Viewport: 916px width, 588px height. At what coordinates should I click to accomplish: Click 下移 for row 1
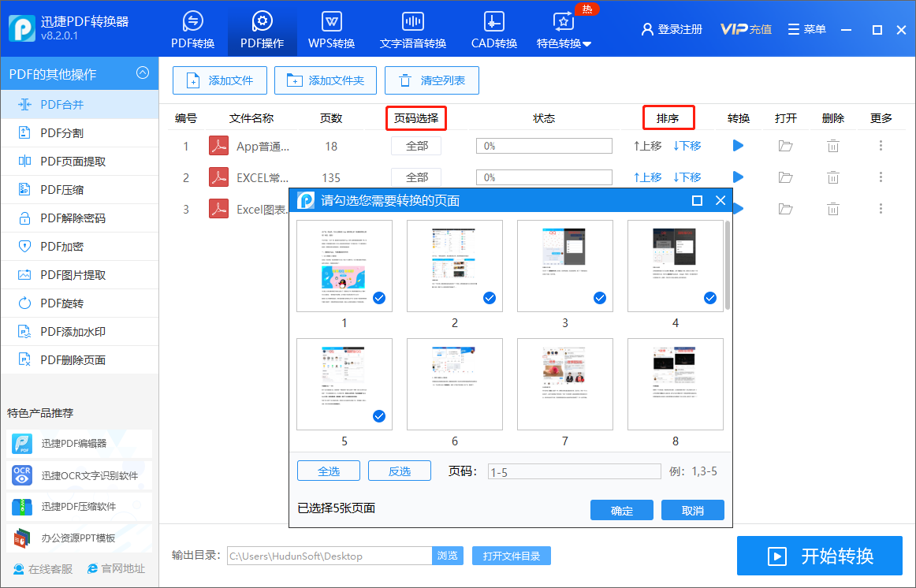point(687,146)
